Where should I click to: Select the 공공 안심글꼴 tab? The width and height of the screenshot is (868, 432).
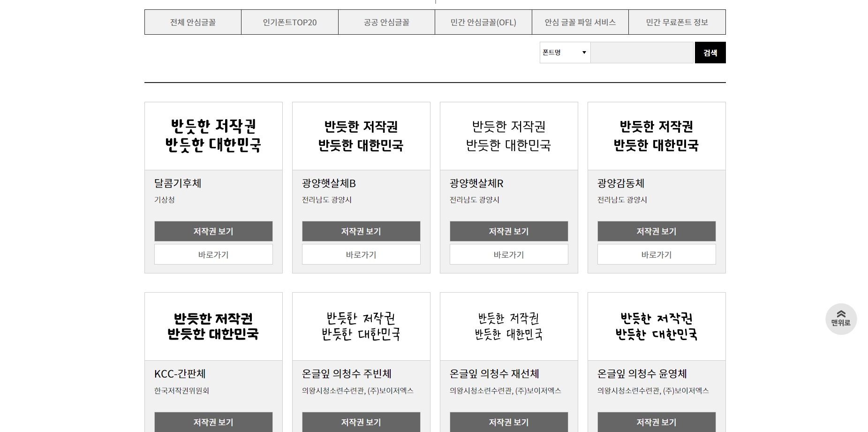pyautogui.click(x=386, y=22)
